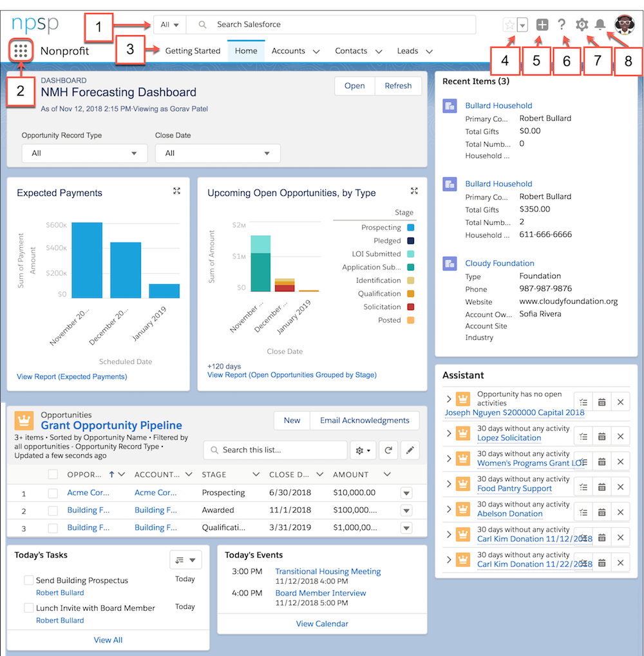Create event for Carl Kim Donation 11/22
Screen dimensions: 644x656
pos(601,563)
